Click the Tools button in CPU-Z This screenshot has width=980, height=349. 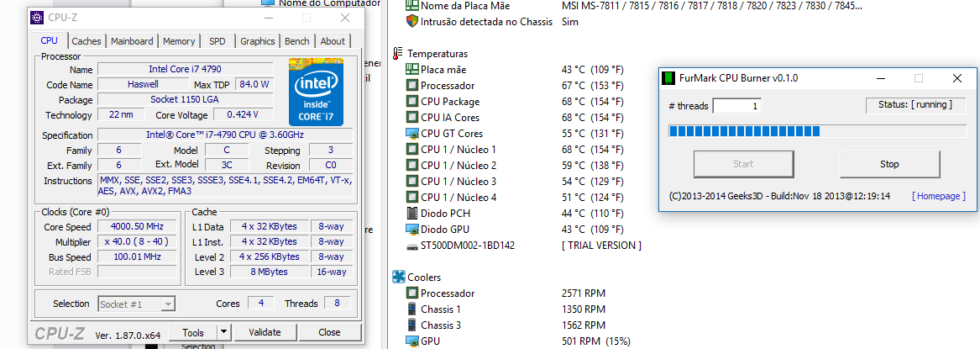(193, 332)
